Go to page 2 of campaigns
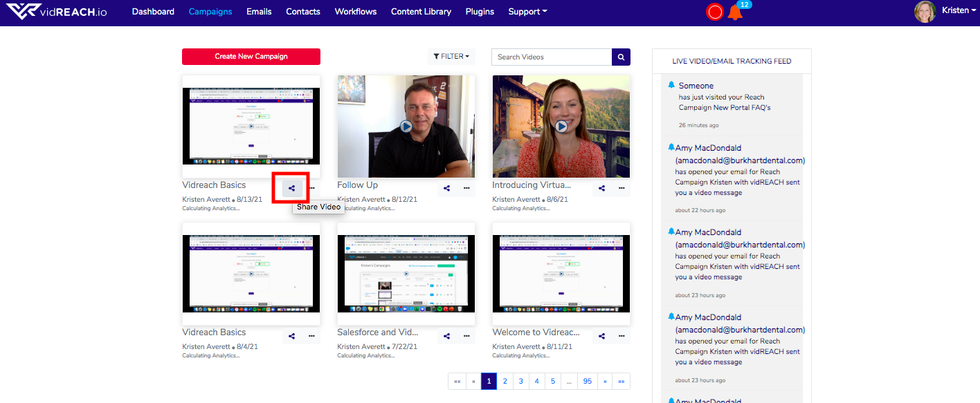980x403 pixels. coord(505,381)
